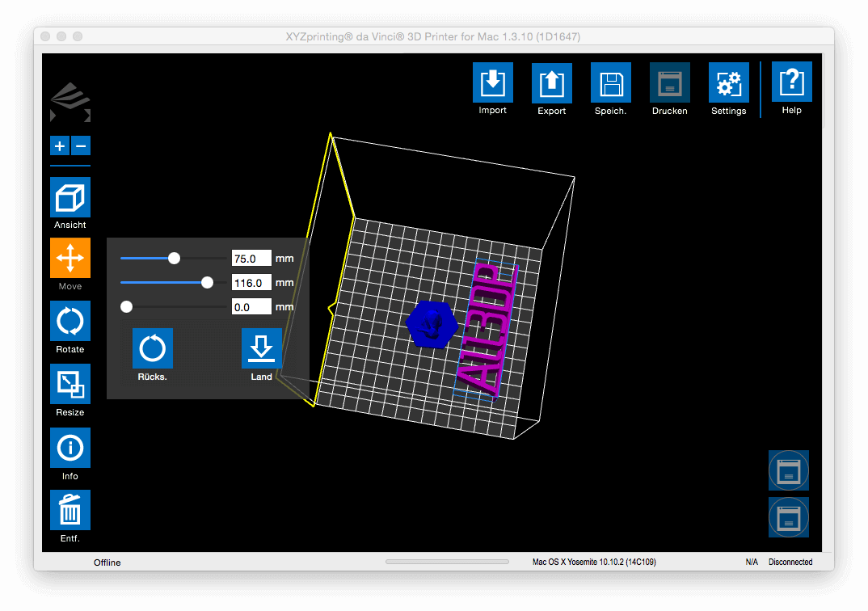
Task: Open the Help icon
Action: coord(791,82)
